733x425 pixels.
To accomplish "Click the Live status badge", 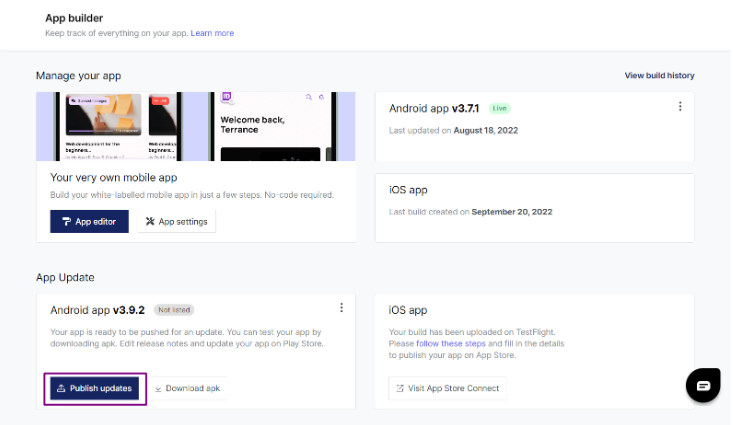I will pos(503,108).
